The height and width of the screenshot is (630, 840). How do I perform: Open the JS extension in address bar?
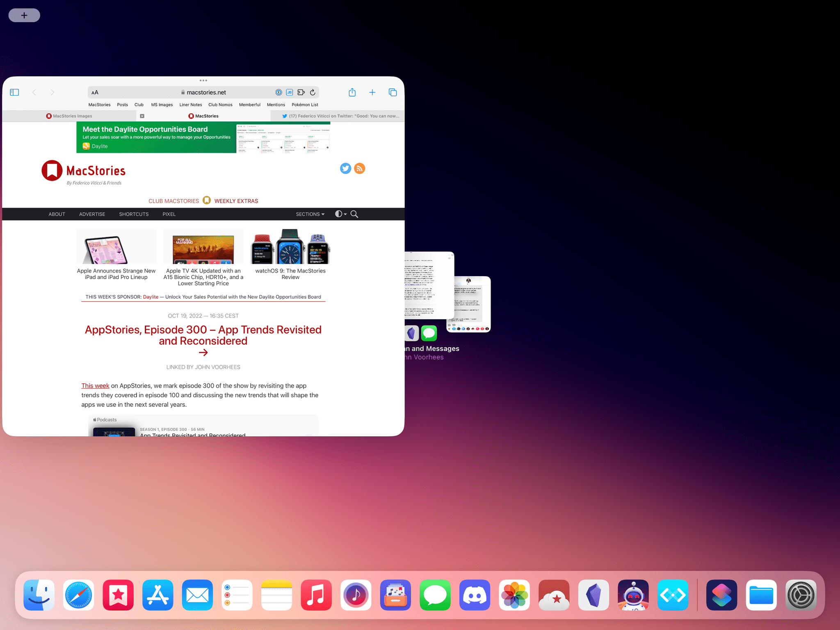coord(290,92)
